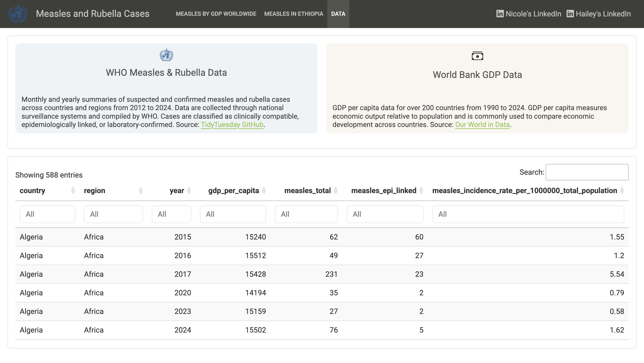Open Nicole's LinkedIn link

529,14
